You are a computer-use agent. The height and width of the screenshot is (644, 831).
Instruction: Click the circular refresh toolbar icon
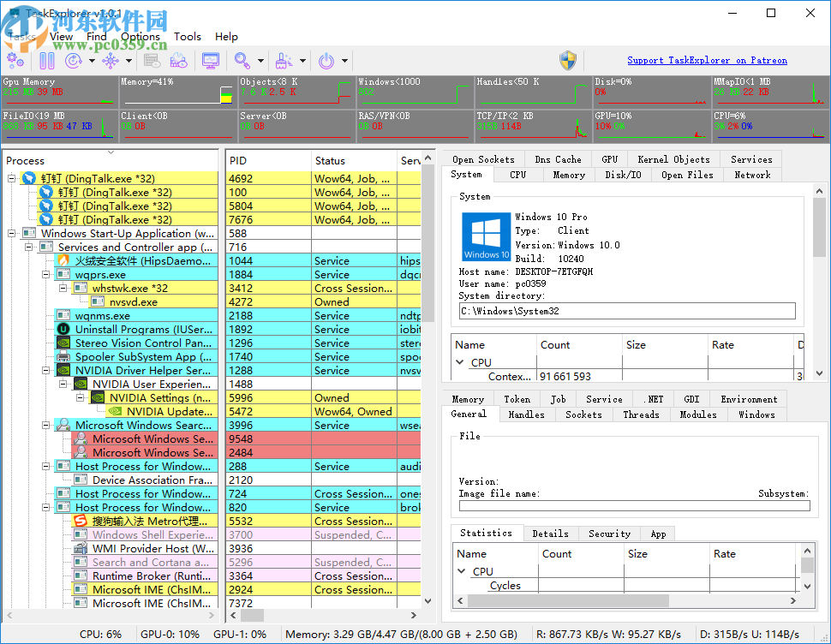point(73,60)
